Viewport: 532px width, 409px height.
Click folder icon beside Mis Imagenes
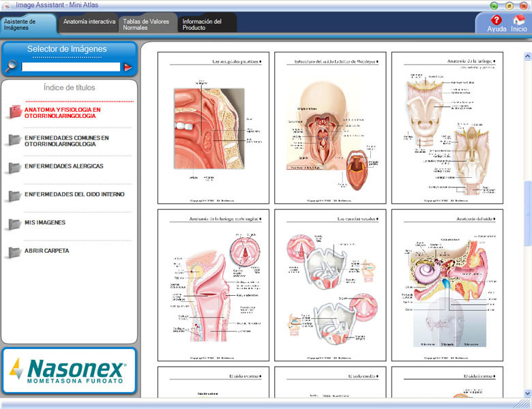click(x=14, y=224)
